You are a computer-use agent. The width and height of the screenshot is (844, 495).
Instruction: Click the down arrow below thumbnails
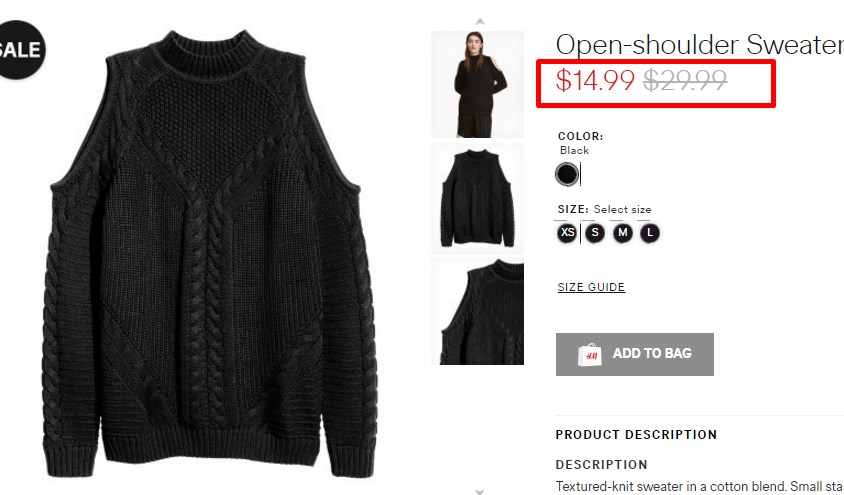480,491
